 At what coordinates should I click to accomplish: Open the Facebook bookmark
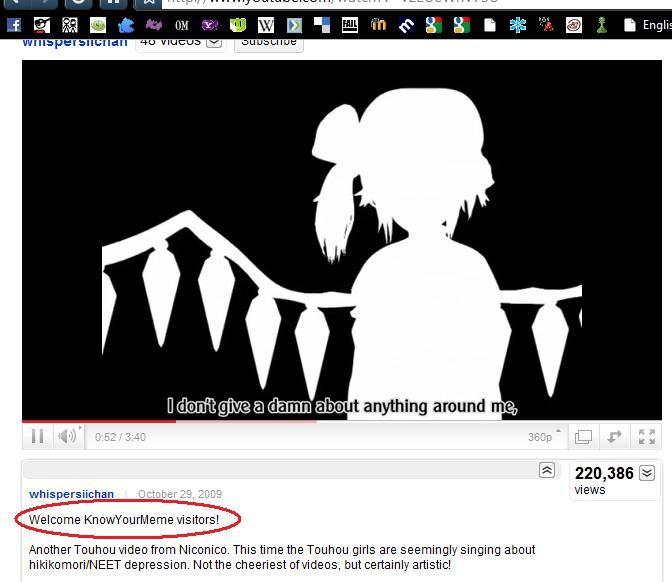coord(14,25)
